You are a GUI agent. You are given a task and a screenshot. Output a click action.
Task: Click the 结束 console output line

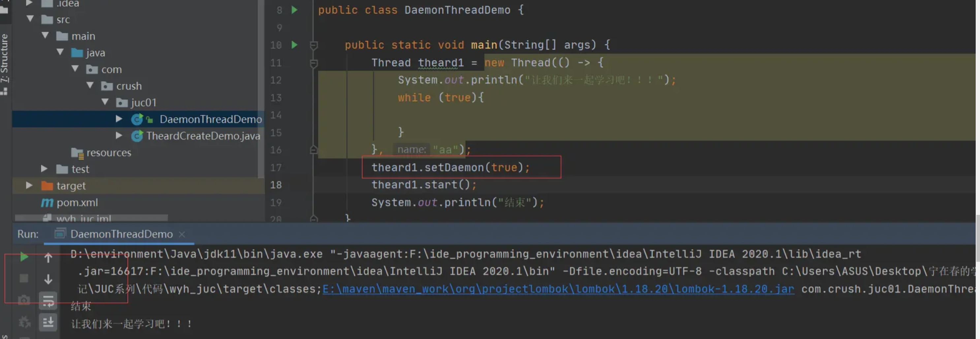(x=81, y=306)
